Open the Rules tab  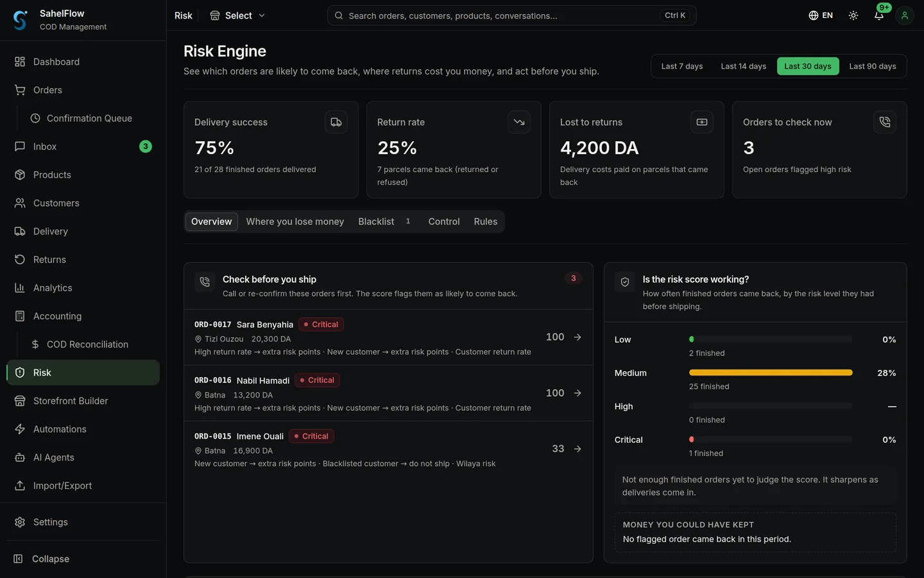coord(486,222)
